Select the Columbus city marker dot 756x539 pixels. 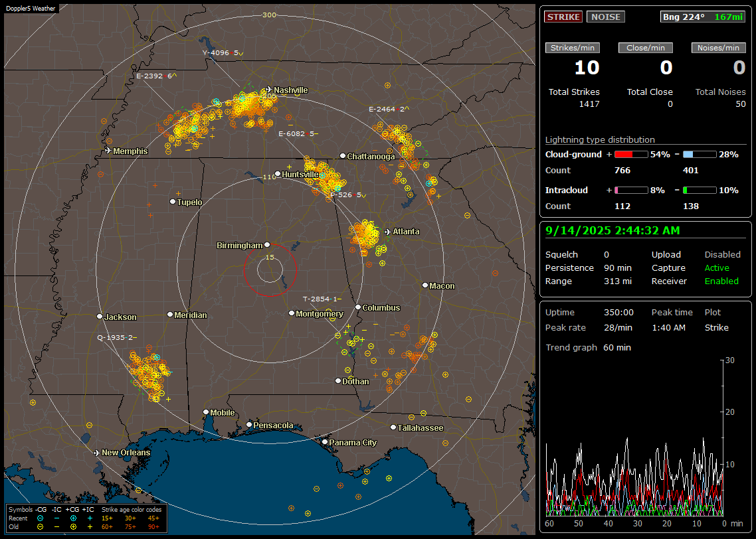coord(358,307)
